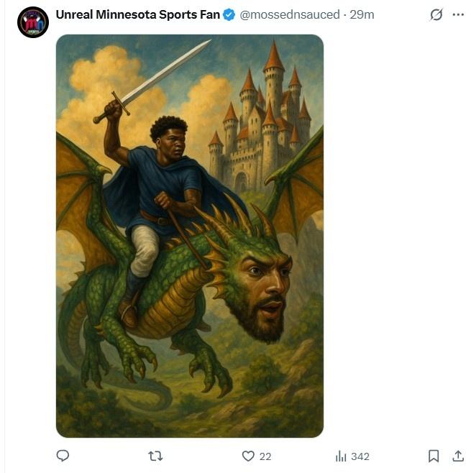Open the share post menu
This screenshot has height=473, width=476.
click(458, 456)
